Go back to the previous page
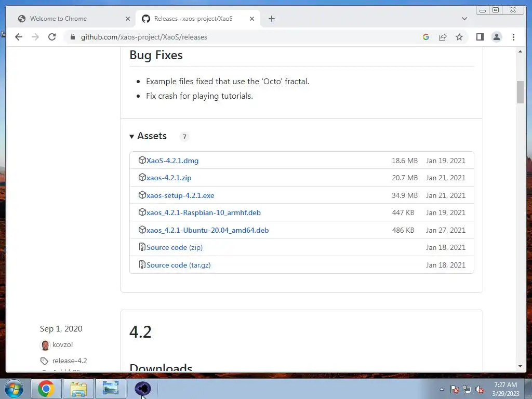The height and width of the screenshot is (399, 532). [19, 37]
